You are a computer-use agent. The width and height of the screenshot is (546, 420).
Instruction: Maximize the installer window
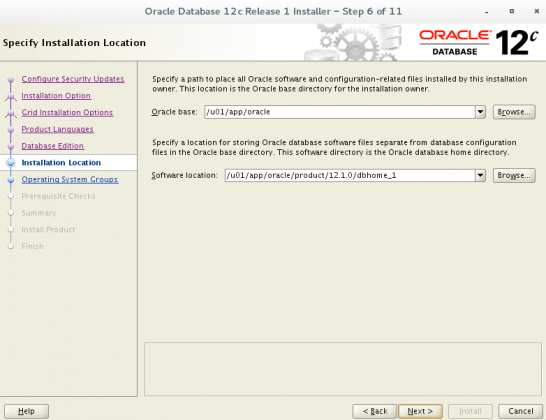coord(512,11)
